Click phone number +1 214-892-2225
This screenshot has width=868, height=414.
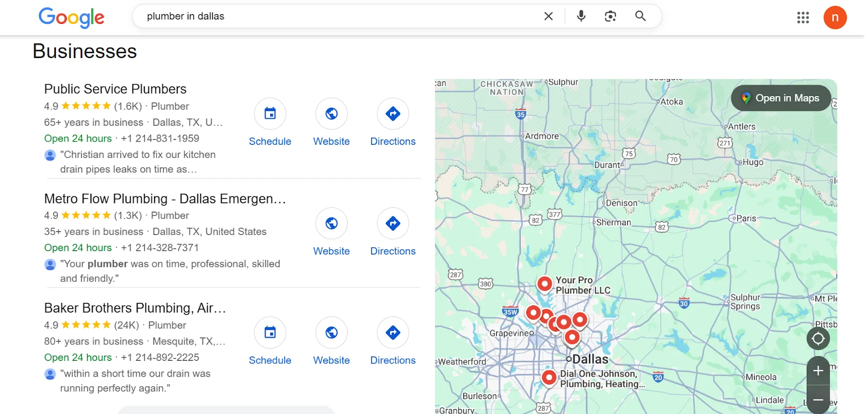point(160,358)
